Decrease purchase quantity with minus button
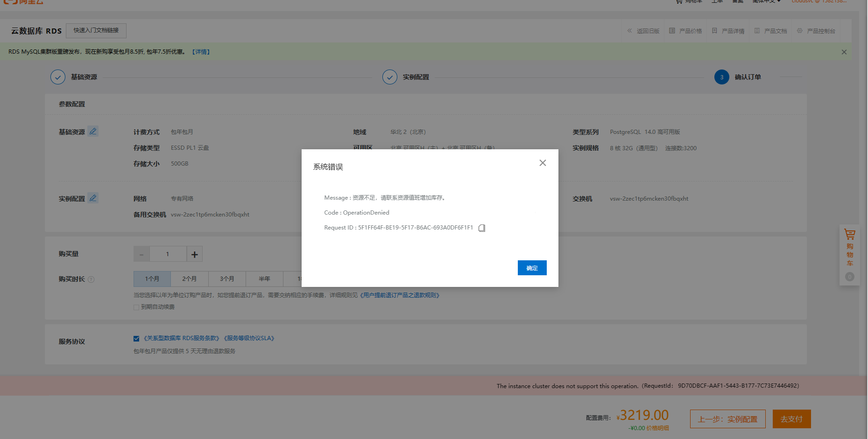Screen dimensions: 868x439 point(141,254)
